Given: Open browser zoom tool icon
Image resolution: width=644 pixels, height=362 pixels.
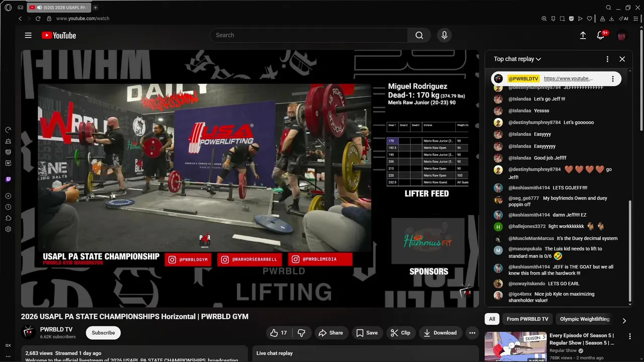Looking at the screenshot, I should point(544,19).
